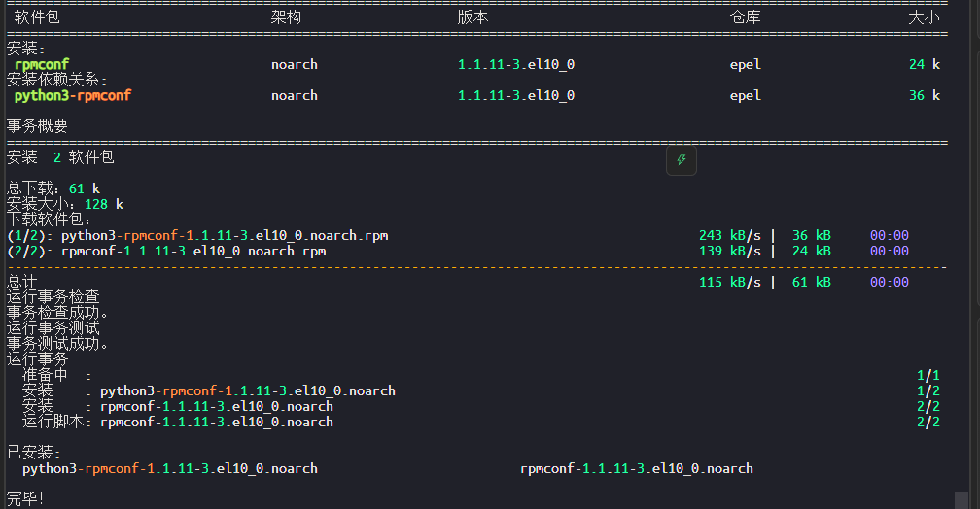980x509 pixels.
Task: Click installed rpmconf-1.1.11-3.el10_0.noarch entry on the right
Action: (x=637, y=468)
